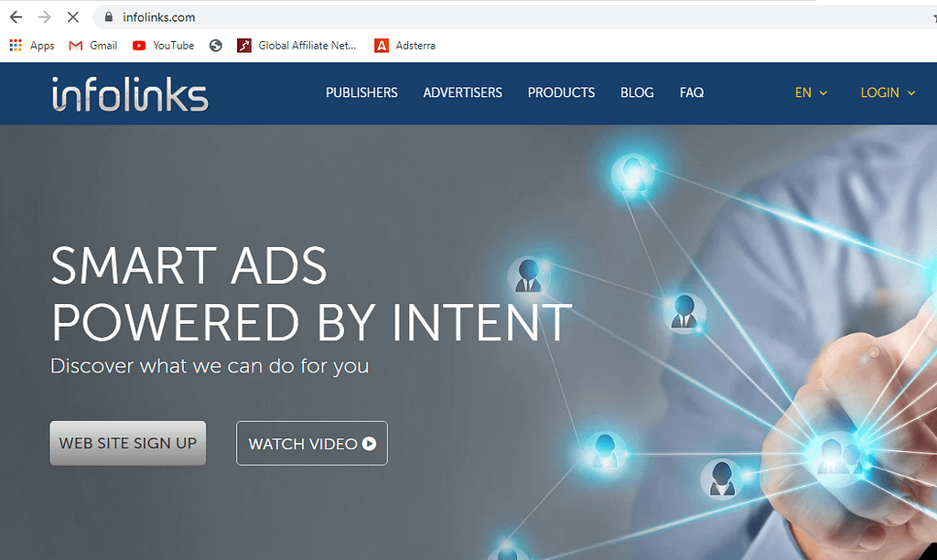Stop page loading with the X button
This screenshot has height=560, width=937.
[x=73, y=17]
